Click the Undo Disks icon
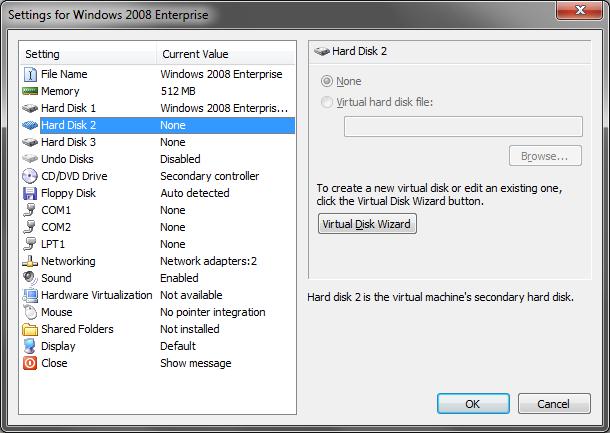 coord(30,159)
